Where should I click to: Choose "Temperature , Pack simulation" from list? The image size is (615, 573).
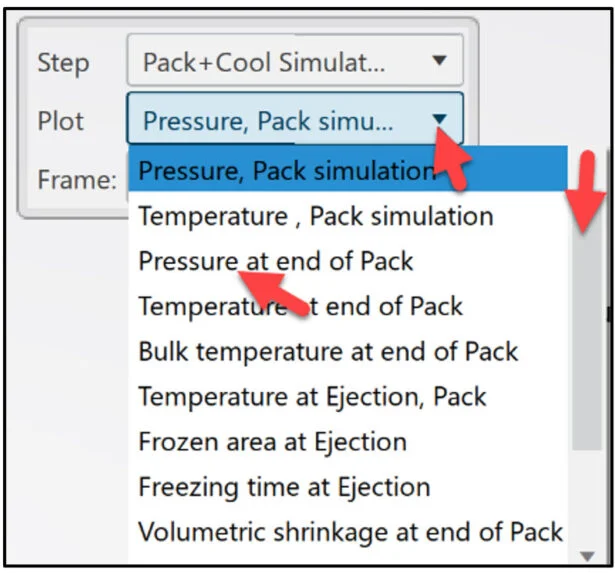(315, 216)
